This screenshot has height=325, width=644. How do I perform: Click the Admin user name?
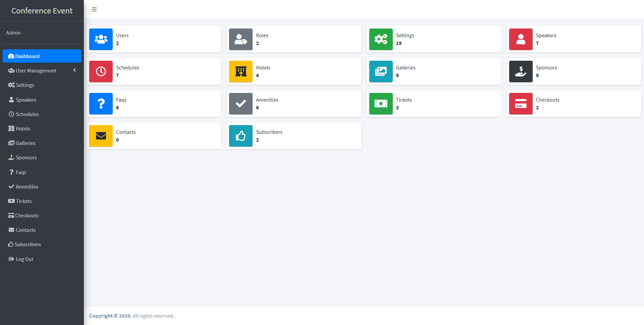coord(13,33)
